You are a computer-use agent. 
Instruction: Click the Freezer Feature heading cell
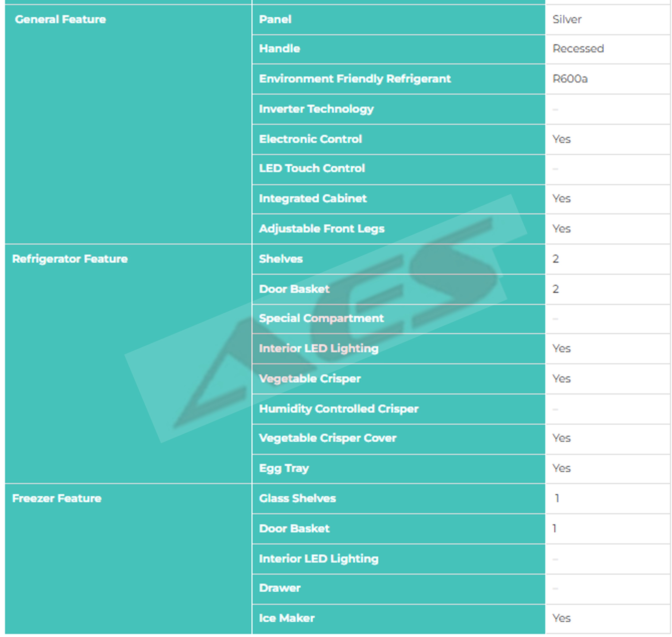57,498
